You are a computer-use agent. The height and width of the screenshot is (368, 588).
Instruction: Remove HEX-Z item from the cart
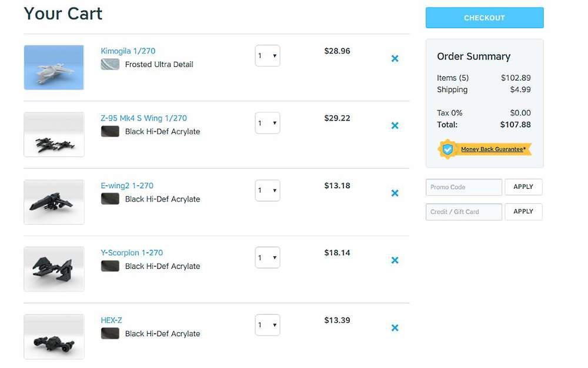[x=395, y=327]
